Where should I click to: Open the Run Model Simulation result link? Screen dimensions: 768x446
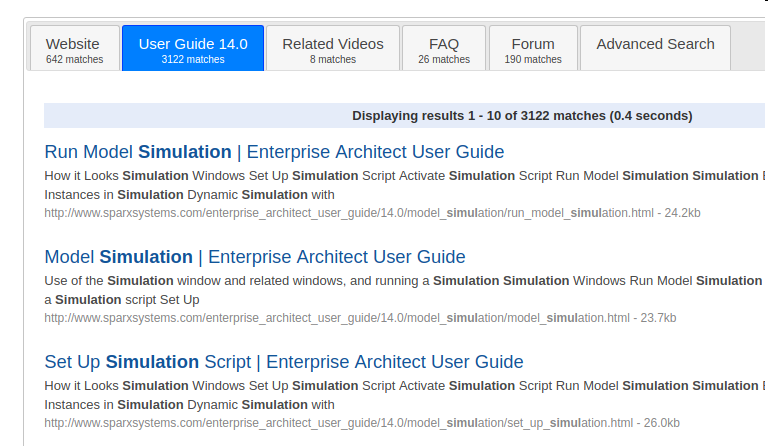274,152
